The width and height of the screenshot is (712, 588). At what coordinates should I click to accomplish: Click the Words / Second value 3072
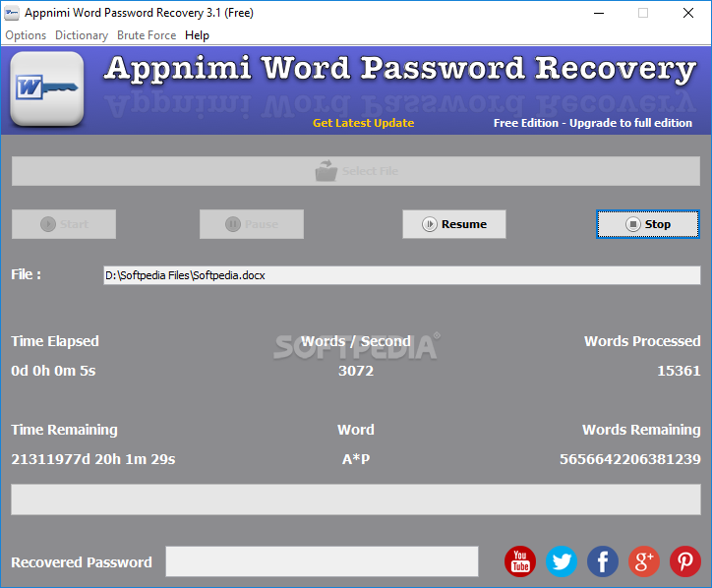(x=356, y=371)
